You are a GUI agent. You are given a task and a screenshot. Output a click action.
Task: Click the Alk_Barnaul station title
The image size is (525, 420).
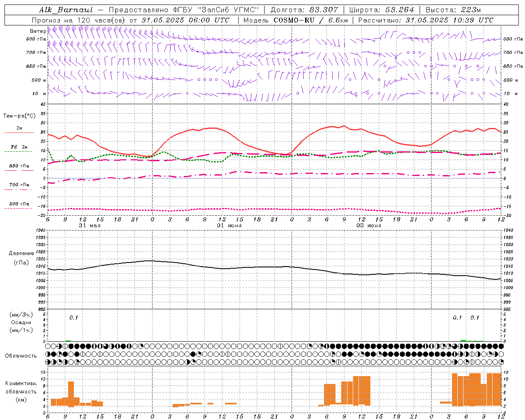(66, 10)
